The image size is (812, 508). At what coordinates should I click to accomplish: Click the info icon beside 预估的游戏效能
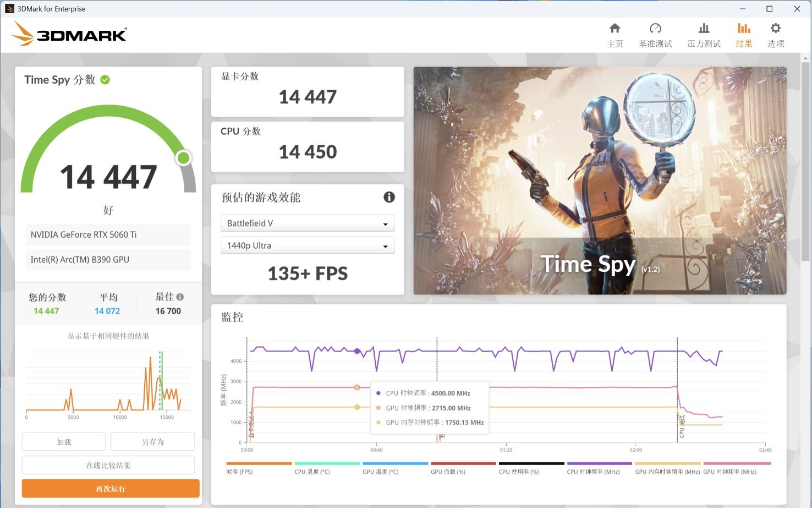point(389,197)
